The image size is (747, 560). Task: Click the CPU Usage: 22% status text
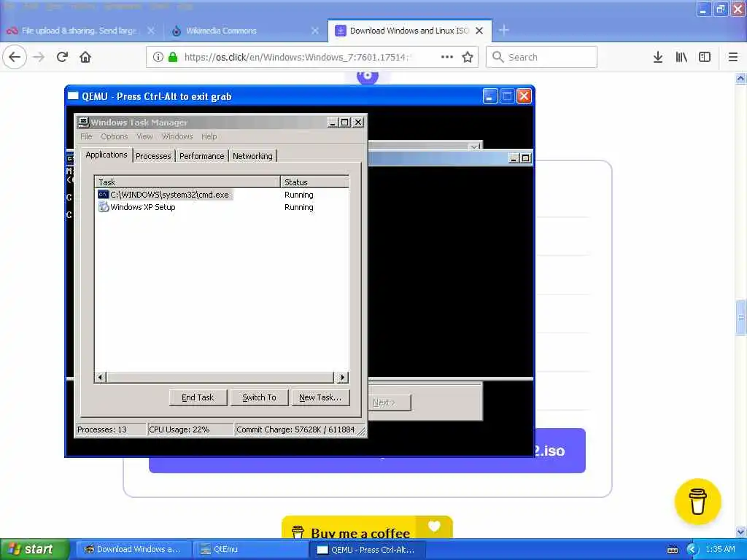click(179, 429)
